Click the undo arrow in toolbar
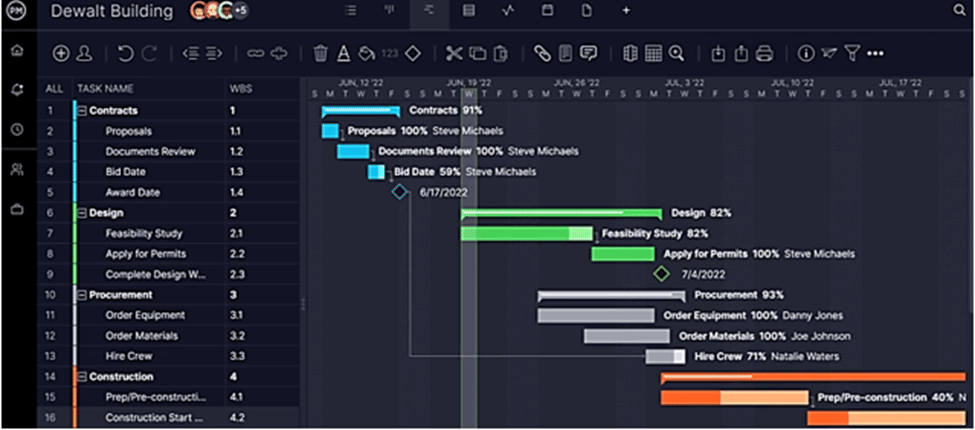This screenshot has height=430, width=975. [125, 53]
